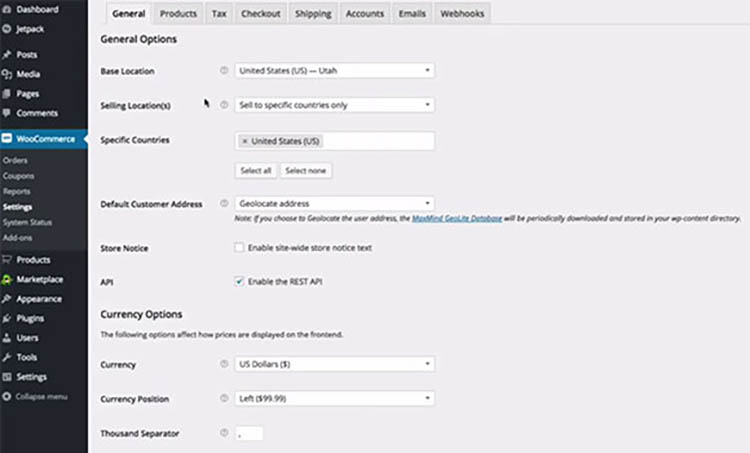Switch to the Products settings tab
Image resolution: width=750 pixels, height=453 pixels.
click(x=178, y=13)
